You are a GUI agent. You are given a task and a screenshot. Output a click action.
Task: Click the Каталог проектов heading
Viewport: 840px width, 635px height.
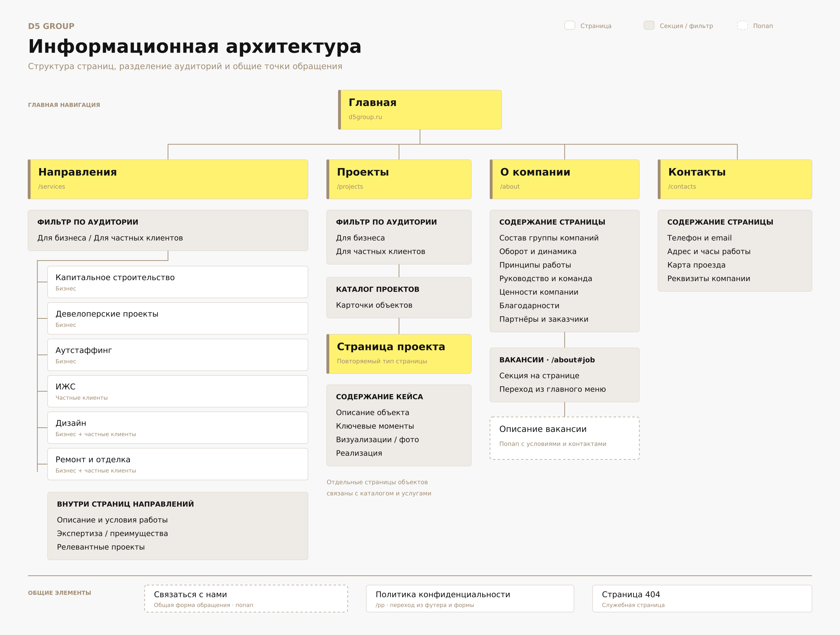[x=377, y=289]
